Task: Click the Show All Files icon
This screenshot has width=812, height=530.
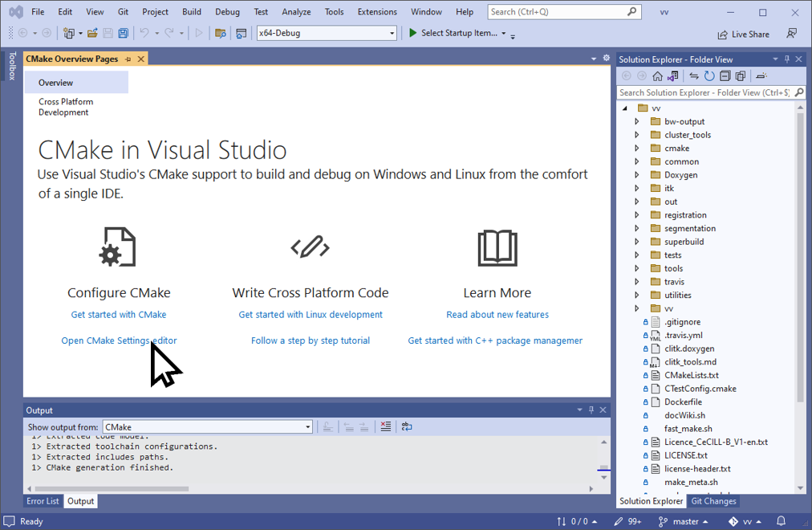Action: (741, 76)
